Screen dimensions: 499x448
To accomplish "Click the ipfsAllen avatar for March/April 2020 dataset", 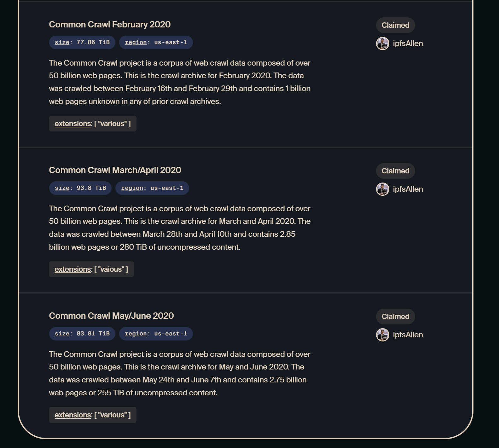I will point(382,189).
